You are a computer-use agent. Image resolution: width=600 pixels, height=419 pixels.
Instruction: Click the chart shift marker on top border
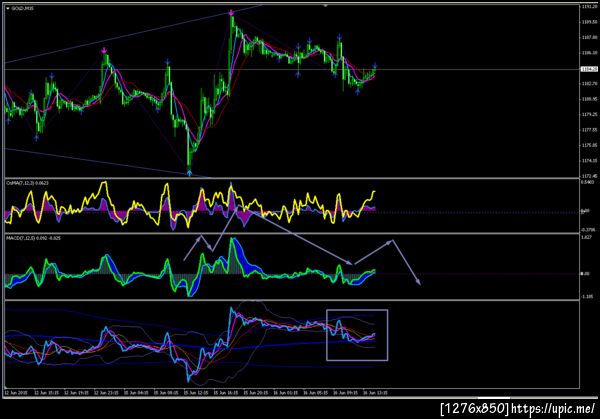[325, 6]
